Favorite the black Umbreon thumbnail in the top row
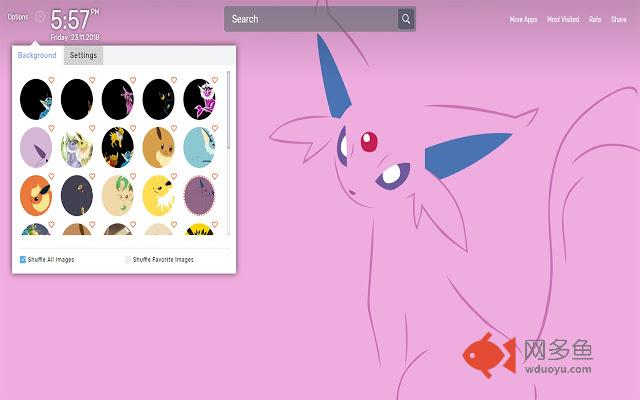Viewport: 640px width, 400px height. tap(174, 80)
